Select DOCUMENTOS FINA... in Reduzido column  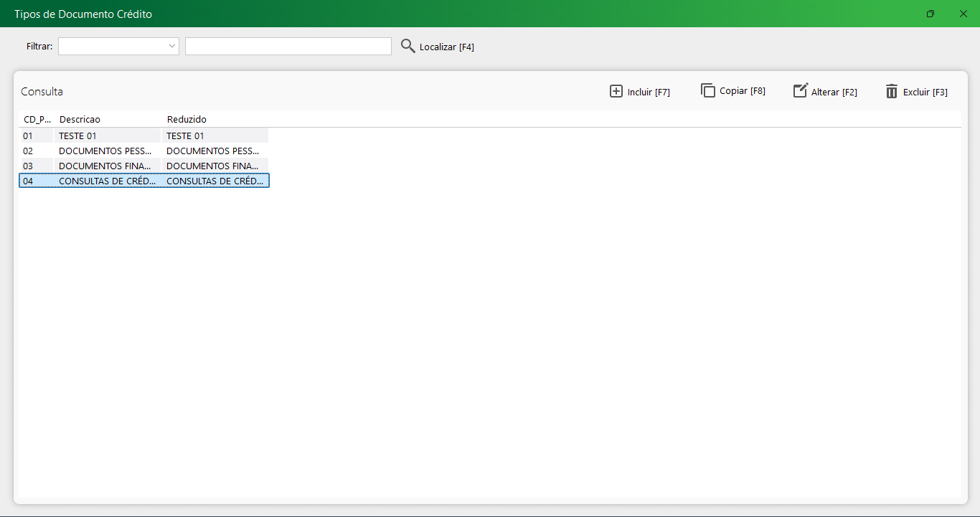[212, 166]
